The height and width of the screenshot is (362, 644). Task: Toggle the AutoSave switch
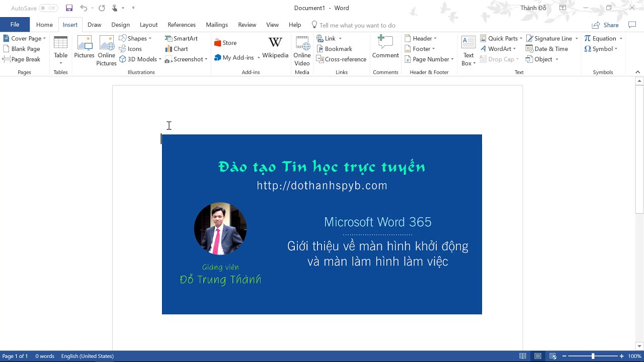48,8
